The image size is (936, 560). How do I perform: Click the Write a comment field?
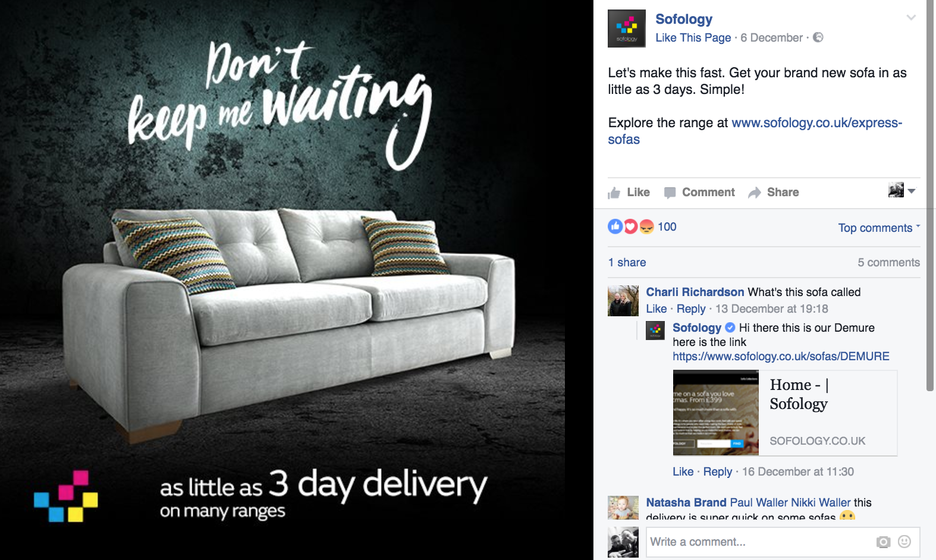tap(783, 542)
